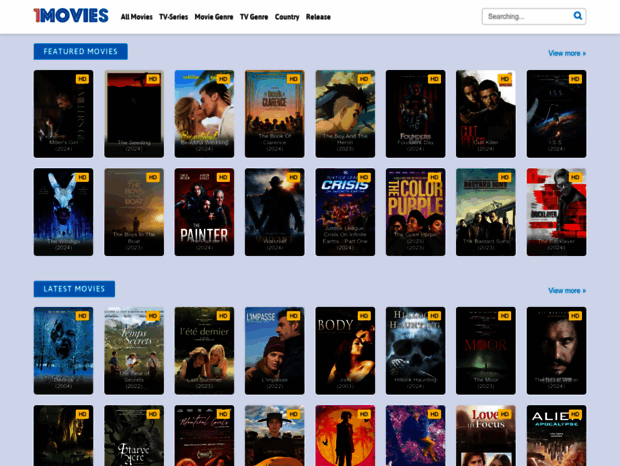
Task: Click HD badge on L'impasse
Action: (x=293, y=316)
